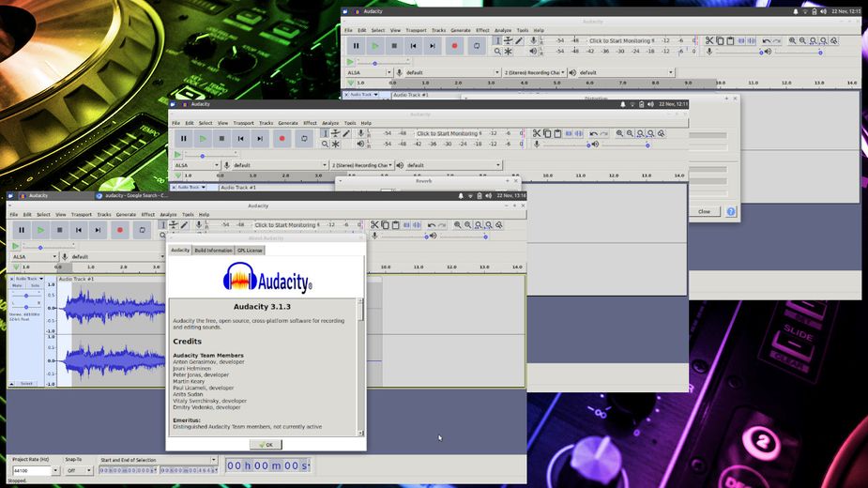Select the Draw pencil tool in top-right window

(519, 40)
